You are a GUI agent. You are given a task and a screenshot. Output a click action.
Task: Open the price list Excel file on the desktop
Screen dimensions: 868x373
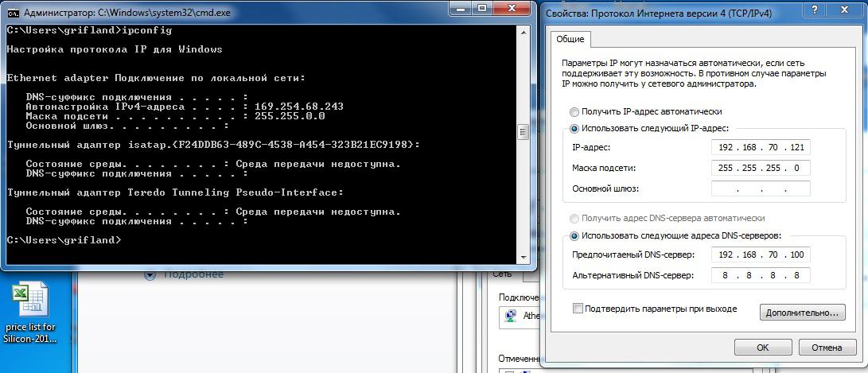tap(30, 313)
